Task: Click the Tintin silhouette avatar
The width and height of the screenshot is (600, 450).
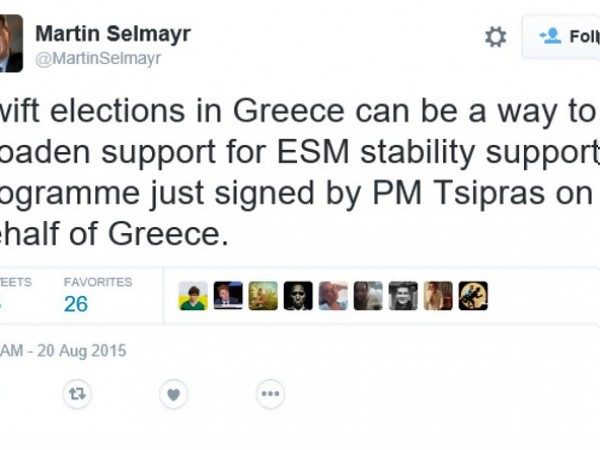Action: (473, 296)
